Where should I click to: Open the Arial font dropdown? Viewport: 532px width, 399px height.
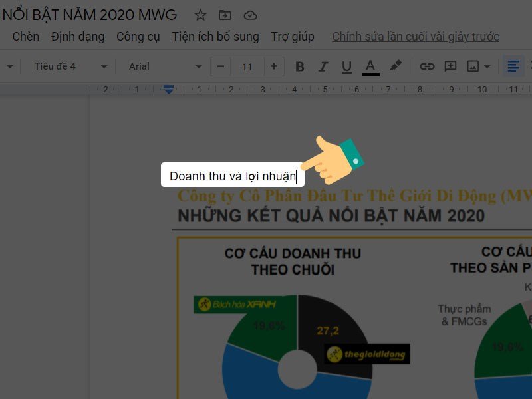tap(165, 66)
